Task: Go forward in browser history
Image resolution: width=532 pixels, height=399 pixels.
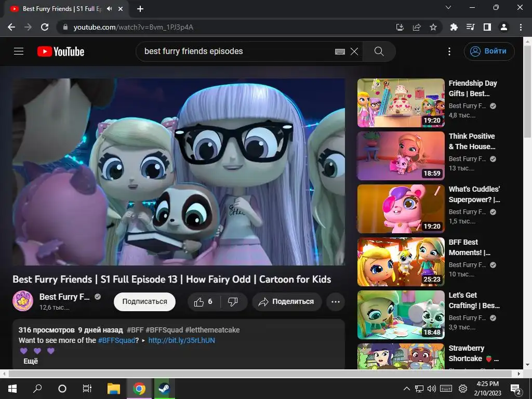Action: click(28, 27)
